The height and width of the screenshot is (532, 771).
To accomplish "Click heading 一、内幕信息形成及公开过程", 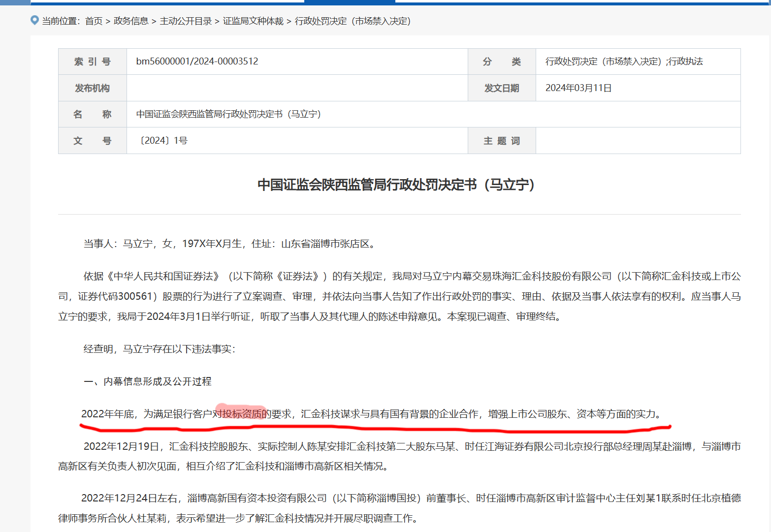I will tap(148, 381).
